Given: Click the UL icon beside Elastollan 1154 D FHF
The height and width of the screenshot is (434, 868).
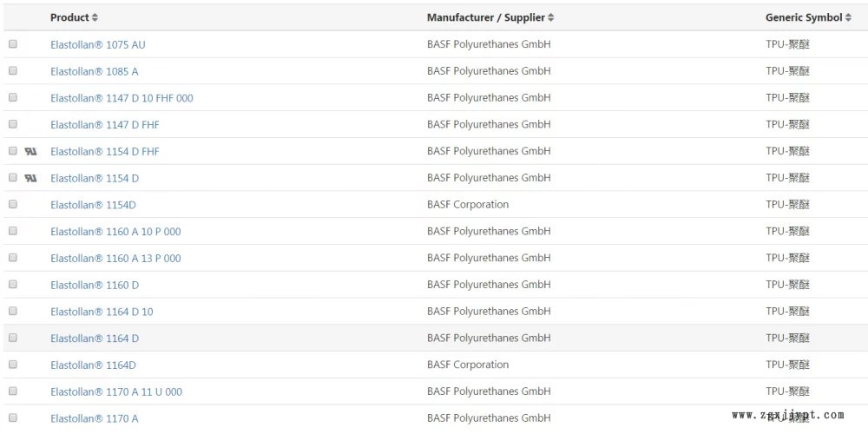Looking at the screenshot, I should pyautogui.click(x=30, y=151).
